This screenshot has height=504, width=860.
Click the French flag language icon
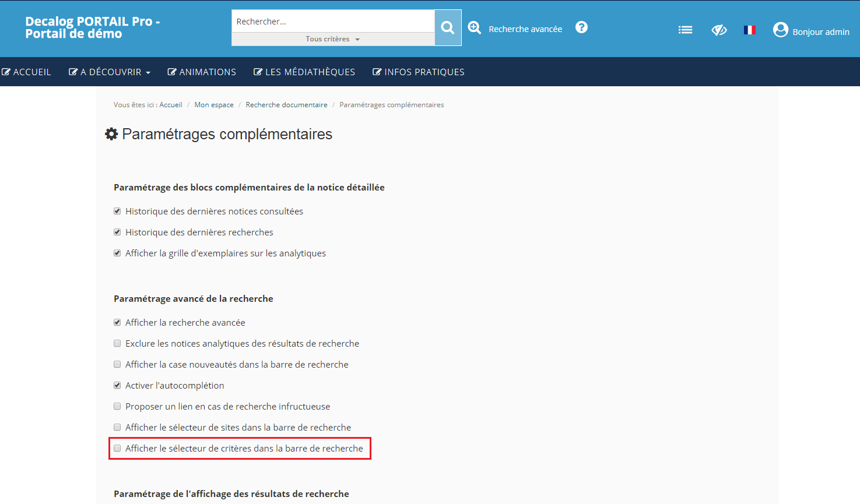pyautogui.click(x=749, y=30)
